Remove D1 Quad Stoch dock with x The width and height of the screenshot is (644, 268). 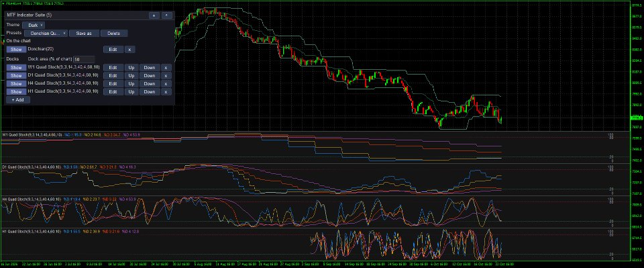coord(166,76)
